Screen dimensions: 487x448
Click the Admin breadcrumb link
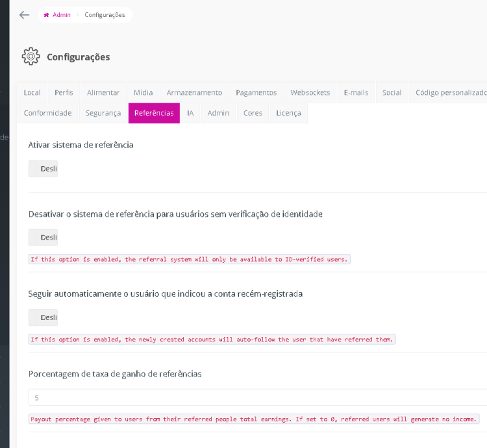[61, 15]
